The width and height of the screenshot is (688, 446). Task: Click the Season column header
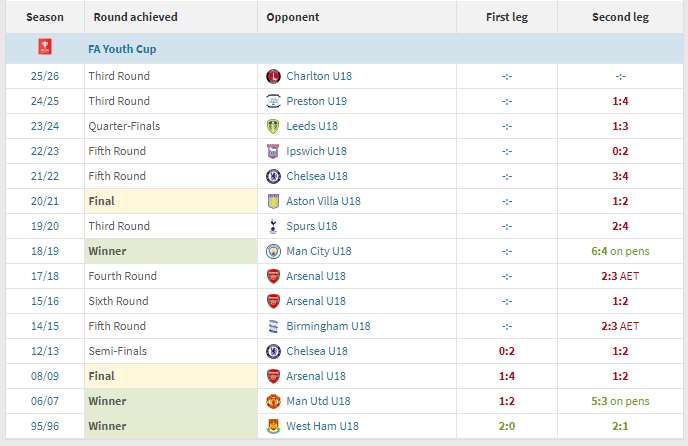coord(44,17)
